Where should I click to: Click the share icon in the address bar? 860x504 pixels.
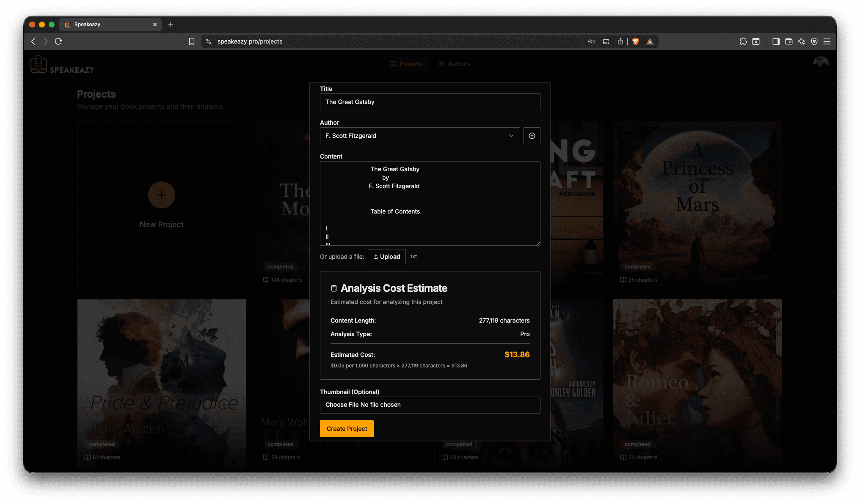pyautogui.click(x=620, y=41)
